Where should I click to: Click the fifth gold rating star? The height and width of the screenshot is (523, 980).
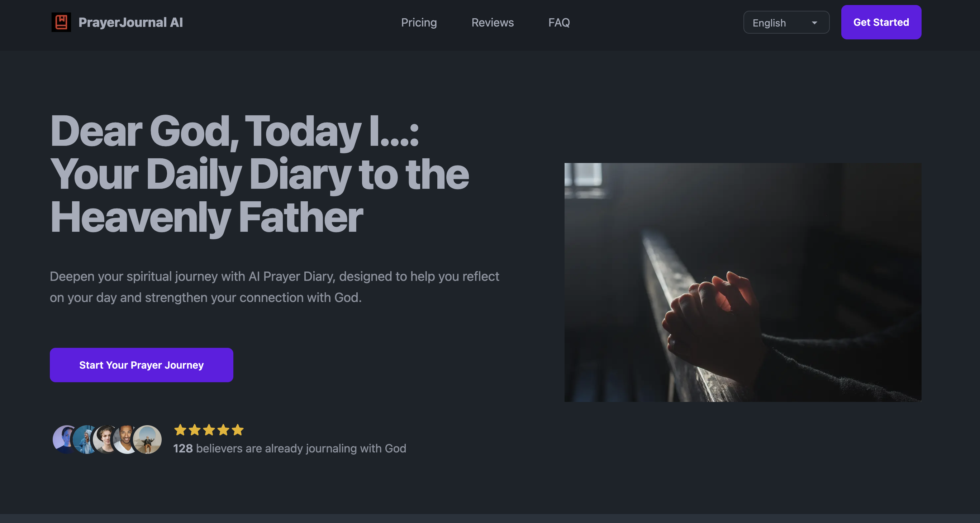point(238,430)
